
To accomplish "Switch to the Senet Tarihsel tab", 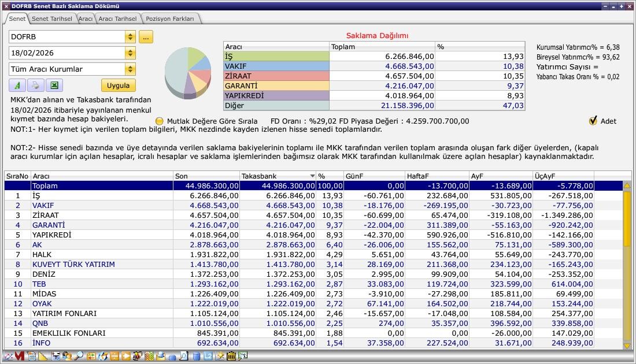I will [x=52, y=18].
